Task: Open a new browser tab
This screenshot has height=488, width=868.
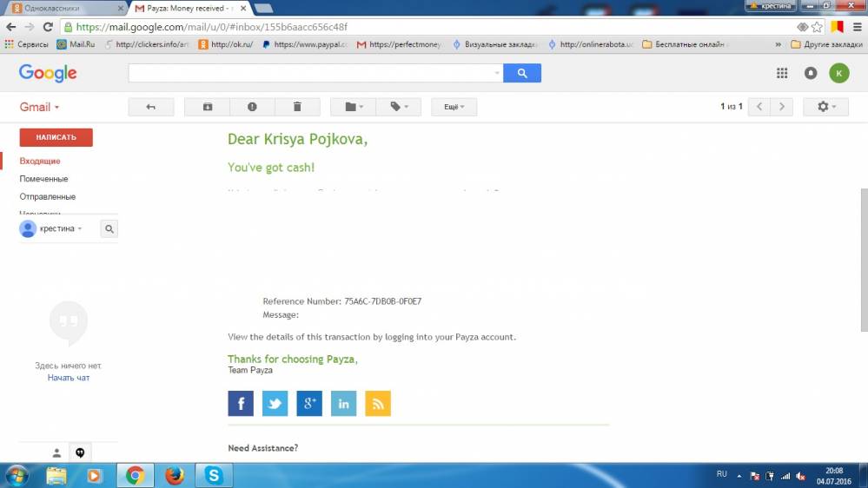Action: (x=263, y=9)
